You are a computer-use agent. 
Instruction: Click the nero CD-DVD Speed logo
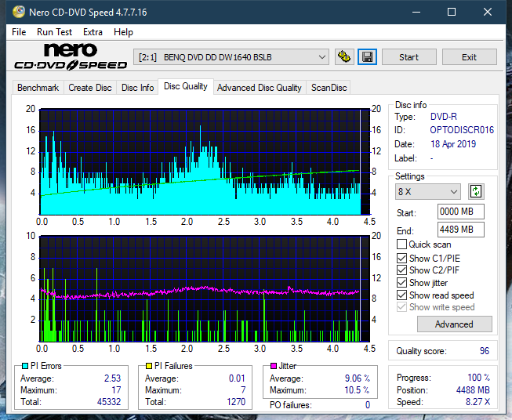pos(71,56)
